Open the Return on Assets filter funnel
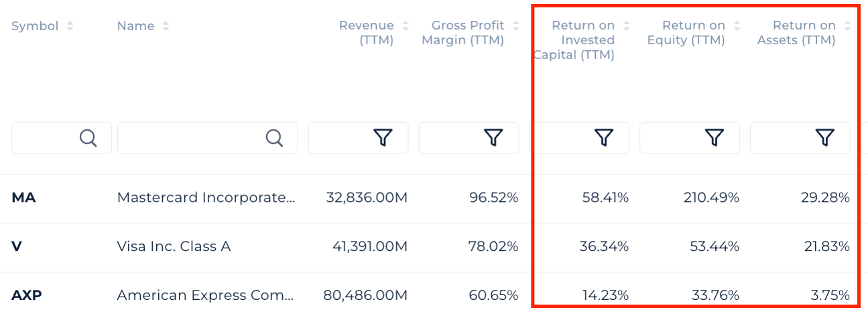 tap(825, 138)
